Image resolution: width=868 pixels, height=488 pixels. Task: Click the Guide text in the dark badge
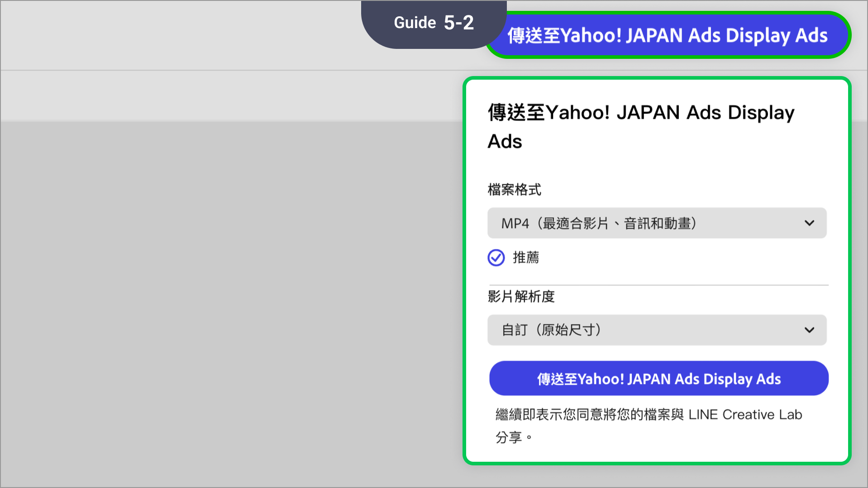[415, 23]
